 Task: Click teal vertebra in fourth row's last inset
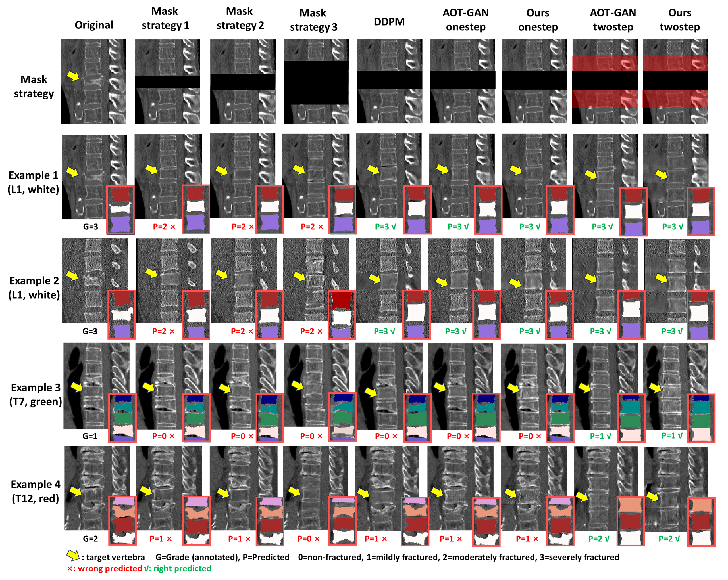[x=701, y=408]
